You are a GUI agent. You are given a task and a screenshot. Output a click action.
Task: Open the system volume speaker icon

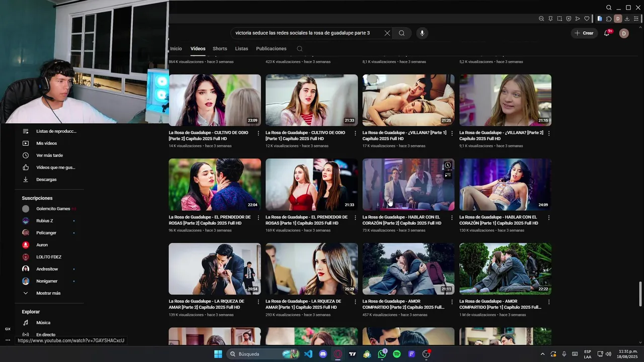tap(608, 354)
